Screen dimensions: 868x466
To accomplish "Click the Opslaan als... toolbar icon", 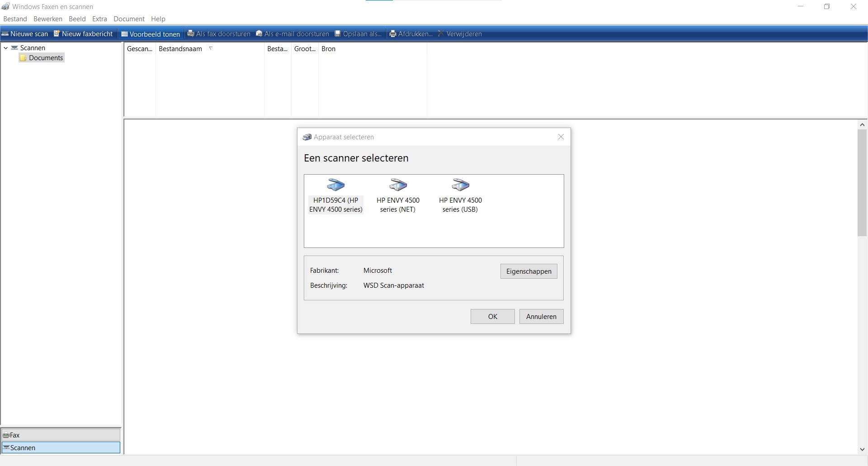I will [337, 33].
